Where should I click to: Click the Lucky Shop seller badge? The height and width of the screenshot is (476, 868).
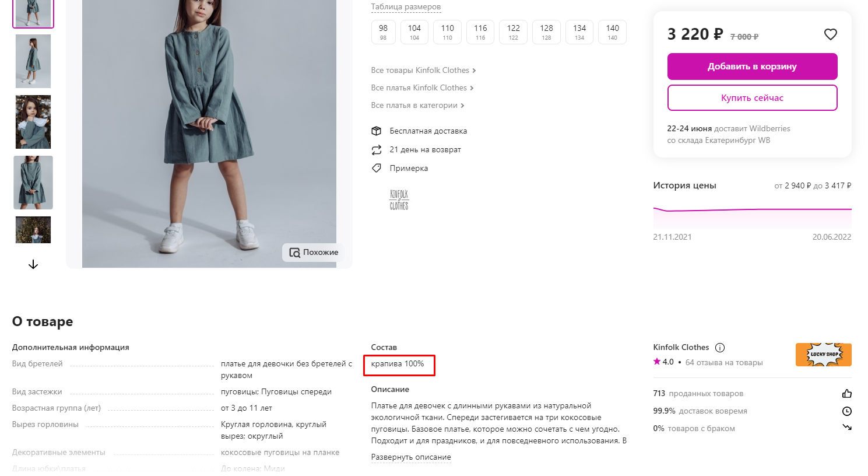click(823, 355)
